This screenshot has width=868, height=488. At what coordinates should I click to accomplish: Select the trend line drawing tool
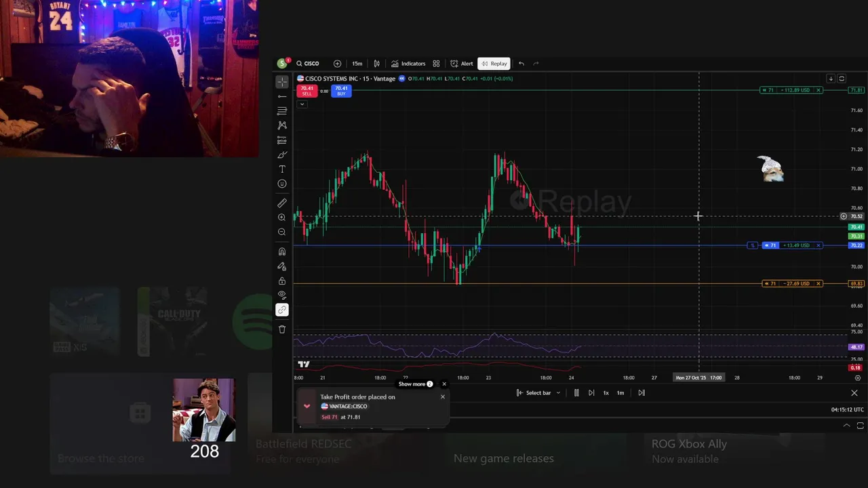pyautogui.click(x=282, y=96)
